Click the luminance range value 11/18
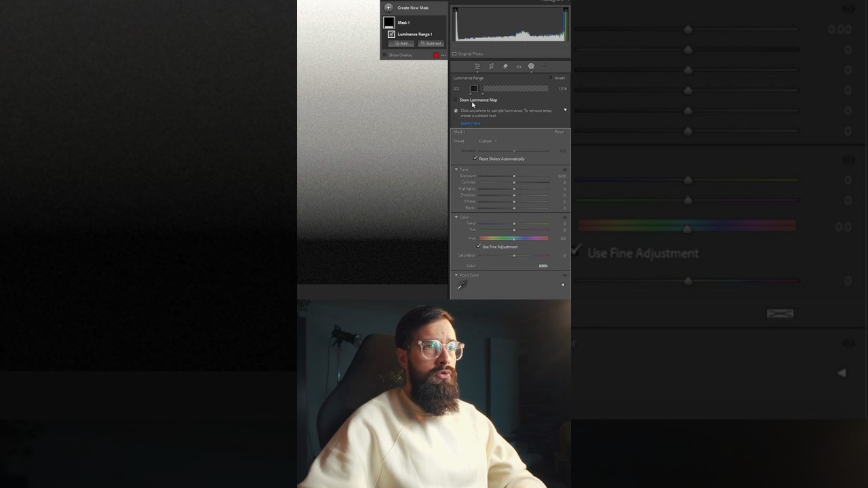 pyautogui.click(x=562, y=89)
